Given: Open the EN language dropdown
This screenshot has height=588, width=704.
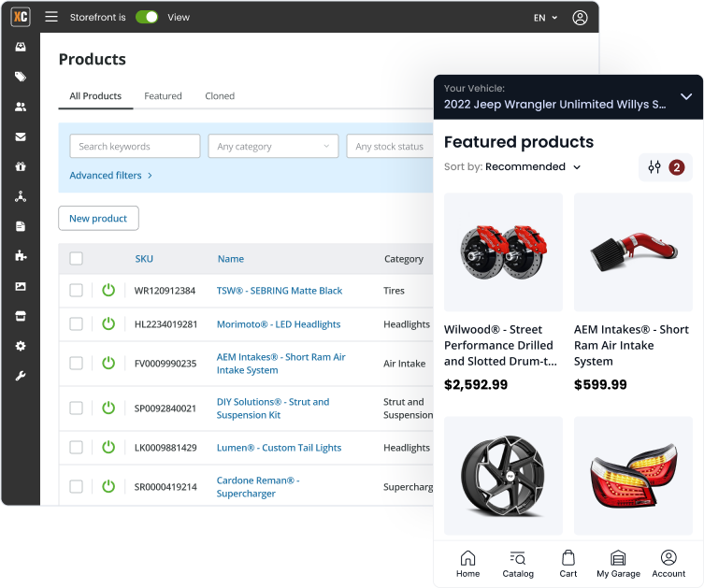Looking at the screenshot, I should click(x=545, y=18).
